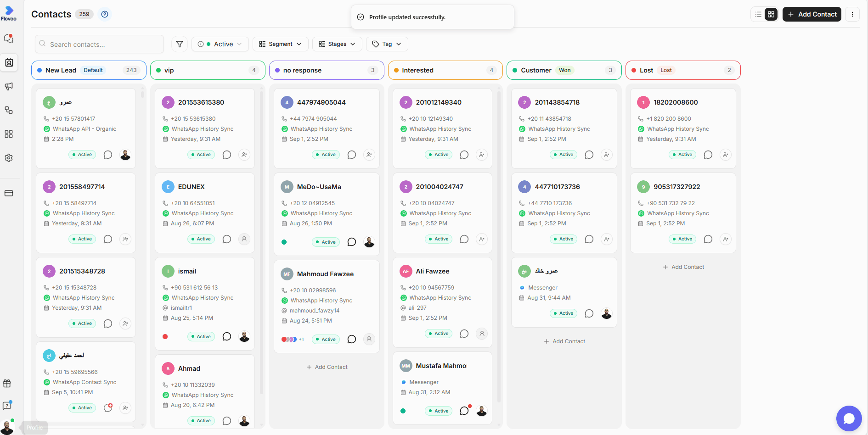Expand the Active status dropdown
This screenshot has width=868, height=435.
pos(220,44)
